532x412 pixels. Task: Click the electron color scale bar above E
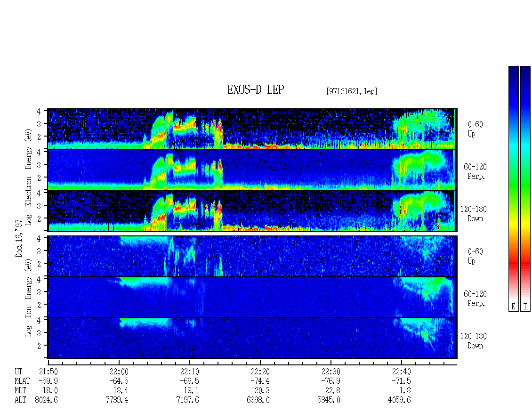click(x=513, y=184)
